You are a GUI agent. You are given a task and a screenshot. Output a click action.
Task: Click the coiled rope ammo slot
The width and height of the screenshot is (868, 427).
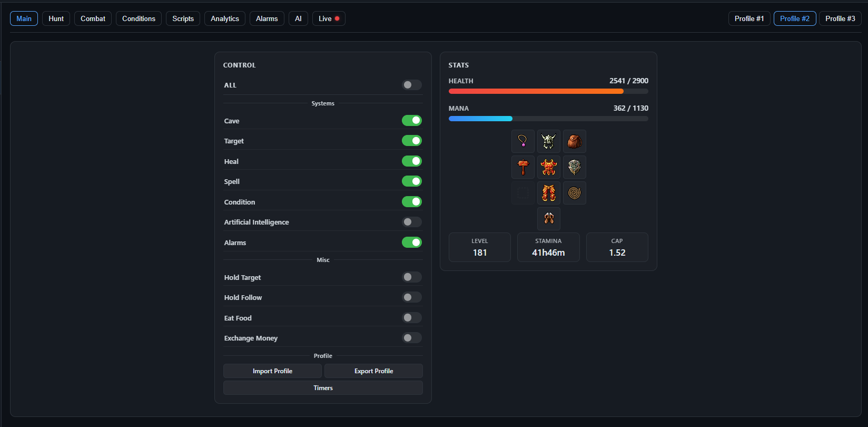coord(575,193)
